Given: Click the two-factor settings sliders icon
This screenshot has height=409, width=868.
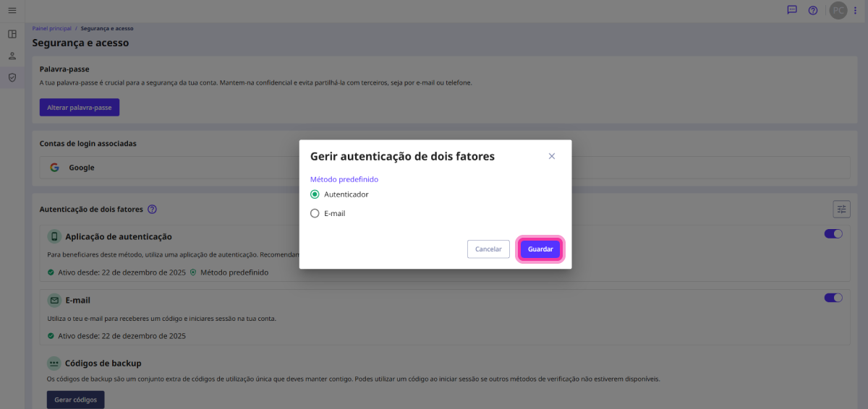Looking at the screenshot, I should [841, 209].
